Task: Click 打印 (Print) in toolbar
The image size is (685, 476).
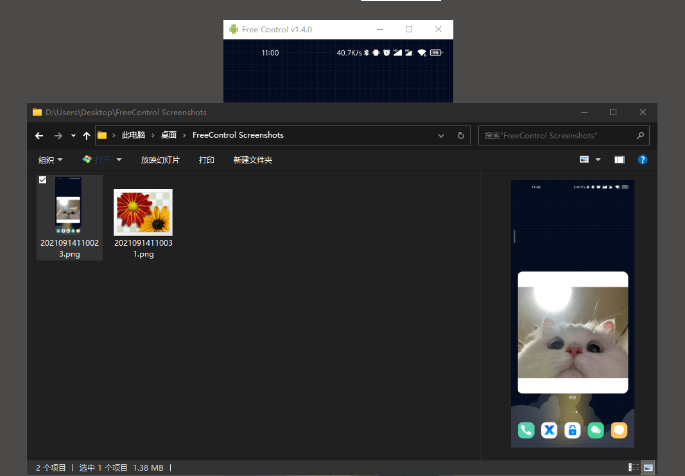Action: pos(206,160)
